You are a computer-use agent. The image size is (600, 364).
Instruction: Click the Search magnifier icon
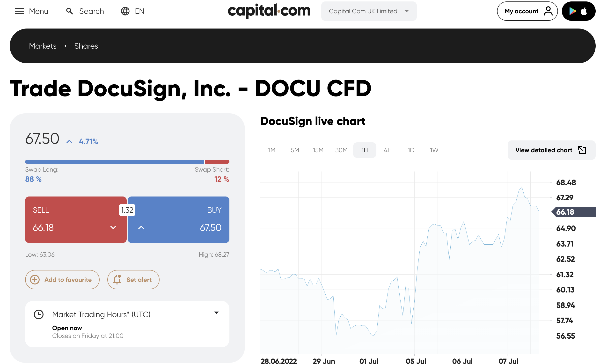(x=70, y=11)
